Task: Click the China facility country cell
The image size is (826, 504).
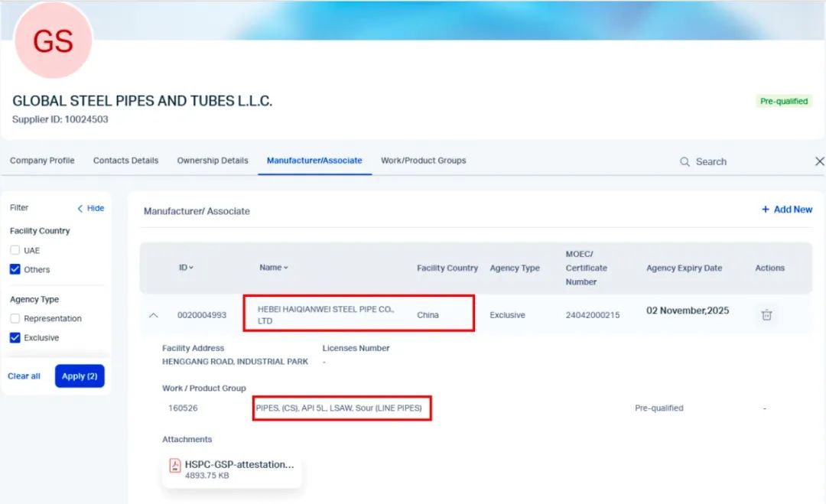Action: click(428, 315)
